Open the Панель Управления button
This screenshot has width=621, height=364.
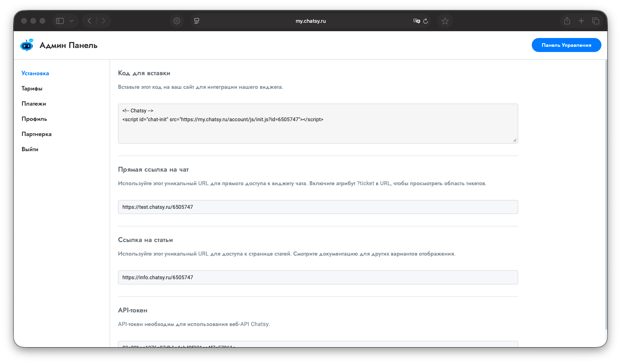click(x=566, y=45)
